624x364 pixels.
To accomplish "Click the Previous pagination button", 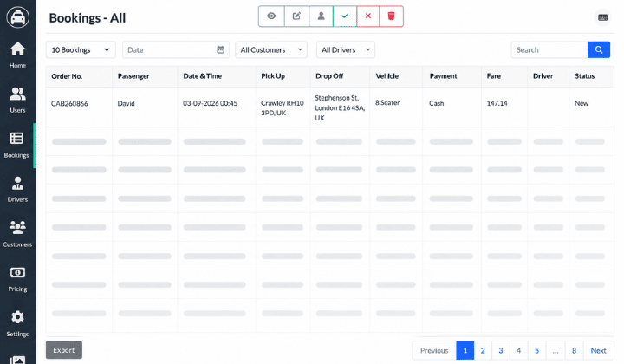I will click(434, 350).
